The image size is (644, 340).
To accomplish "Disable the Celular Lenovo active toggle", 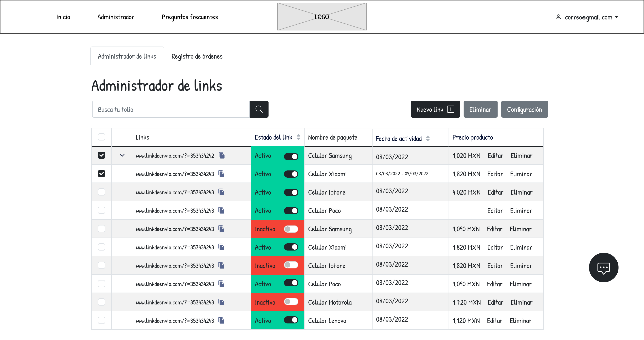I will tap(291, 320).
